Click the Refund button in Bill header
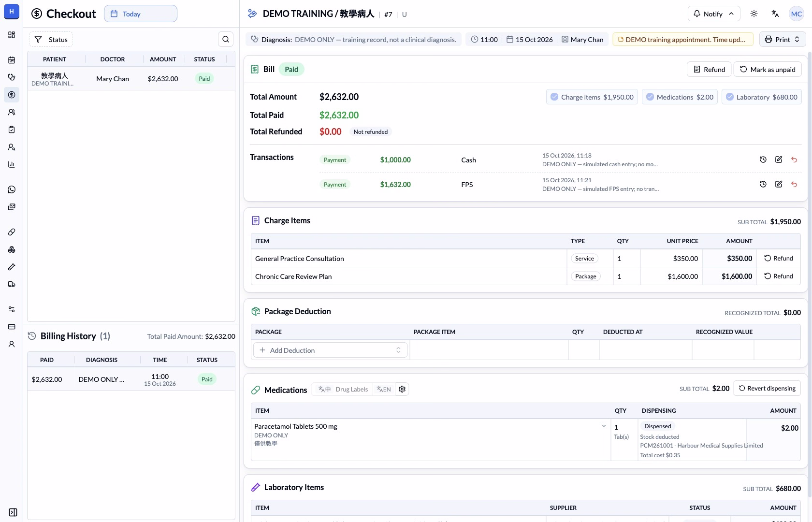The width and height of the screenshot is (812, 522). tap(709, 69)
